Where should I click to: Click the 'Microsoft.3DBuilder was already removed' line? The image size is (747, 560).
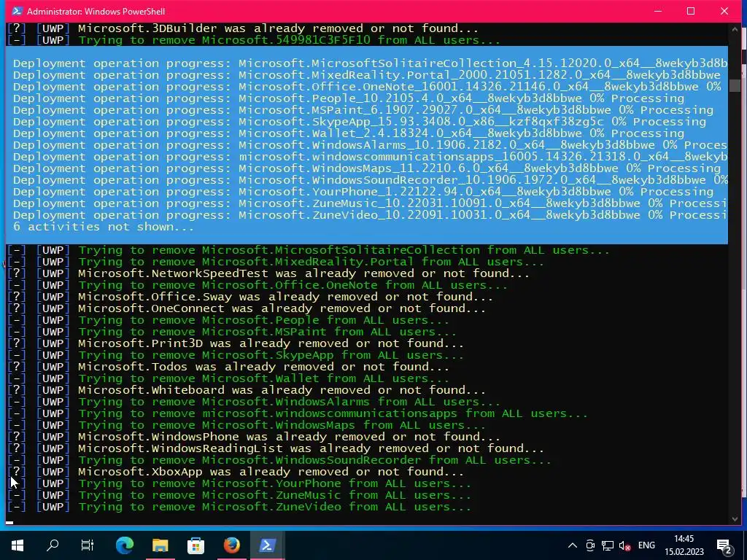(x=242, y=28)
